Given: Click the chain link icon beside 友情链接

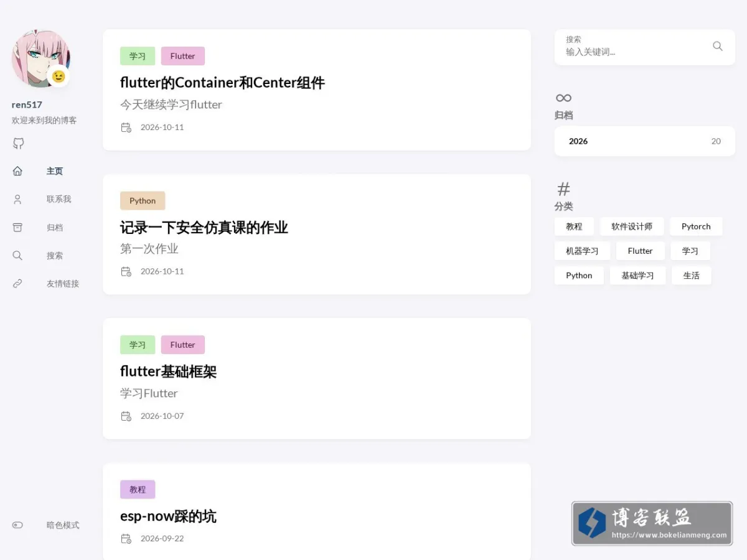Looking at the screenshot, I should point(17,284).
